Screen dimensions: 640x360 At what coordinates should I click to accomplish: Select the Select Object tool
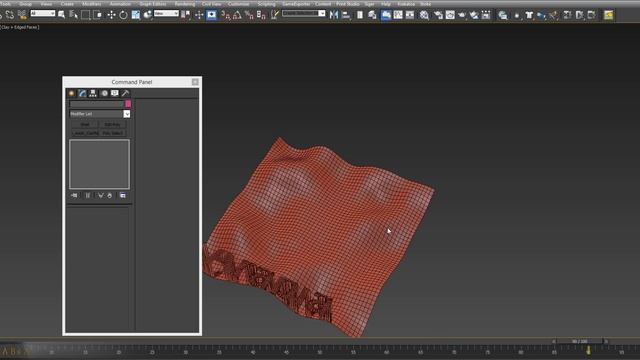62,15
